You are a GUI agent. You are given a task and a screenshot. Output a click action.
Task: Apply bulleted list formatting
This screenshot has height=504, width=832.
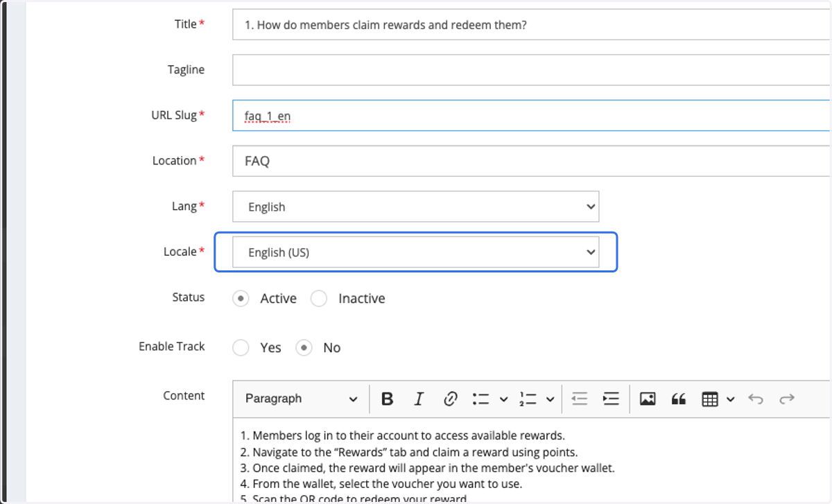click(x=480, y=399)
